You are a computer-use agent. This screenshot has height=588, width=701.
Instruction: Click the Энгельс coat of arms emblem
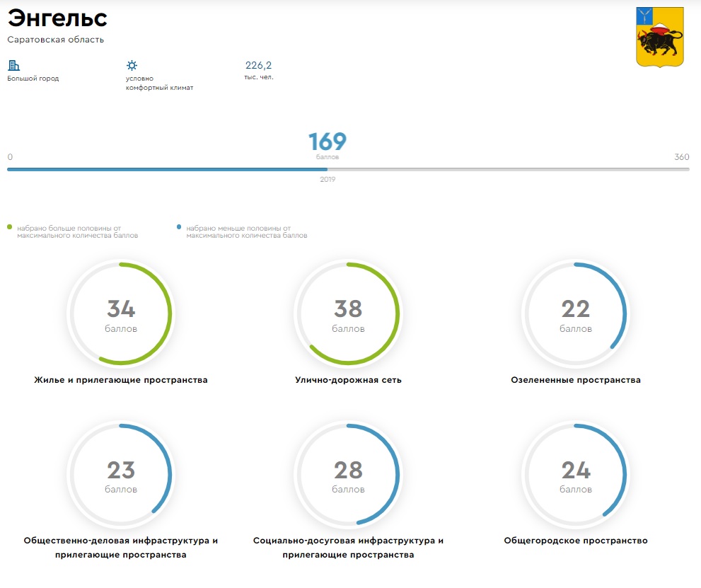pyautogui.click(x=660, y=37)
